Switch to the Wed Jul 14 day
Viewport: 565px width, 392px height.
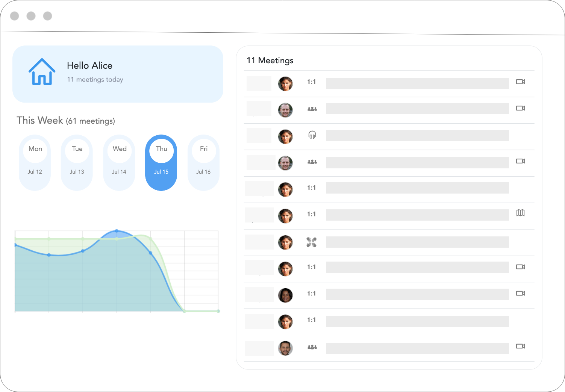119,163
